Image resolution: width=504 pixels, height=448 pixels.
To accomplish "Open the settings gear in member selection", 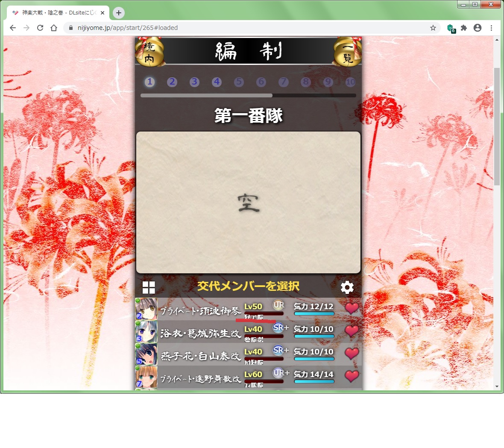I will 347,287.
